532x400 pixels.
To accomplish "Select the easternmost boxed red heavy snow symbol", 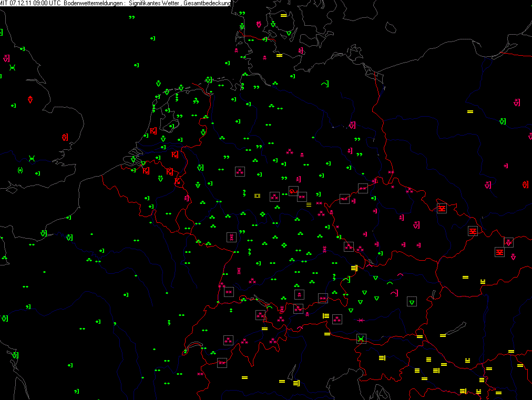I will click(x=499, y=252).
